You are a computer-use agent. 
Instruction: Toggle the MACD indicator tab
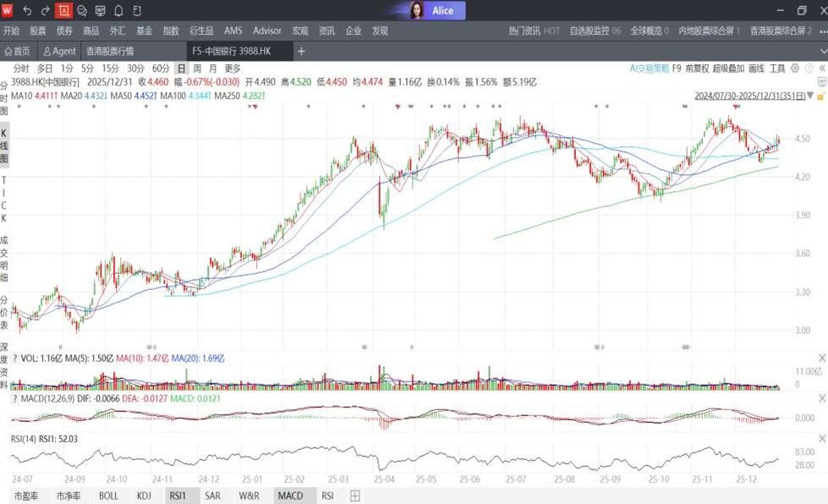point(290,496)
